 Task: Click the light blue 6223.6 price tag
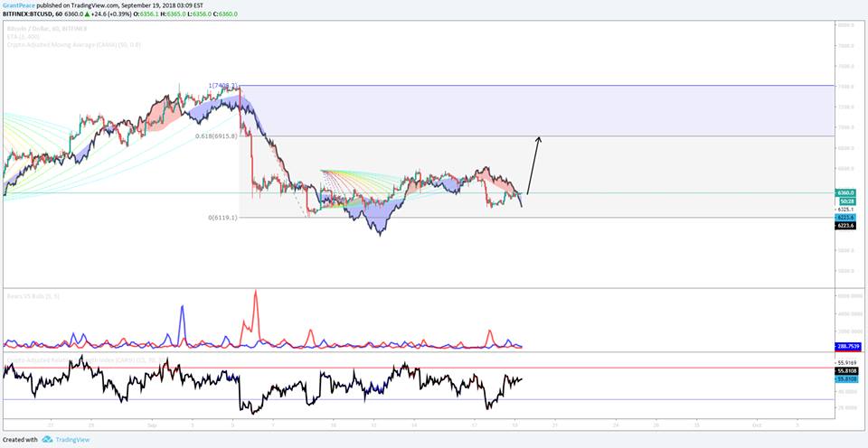coord(845,218)
